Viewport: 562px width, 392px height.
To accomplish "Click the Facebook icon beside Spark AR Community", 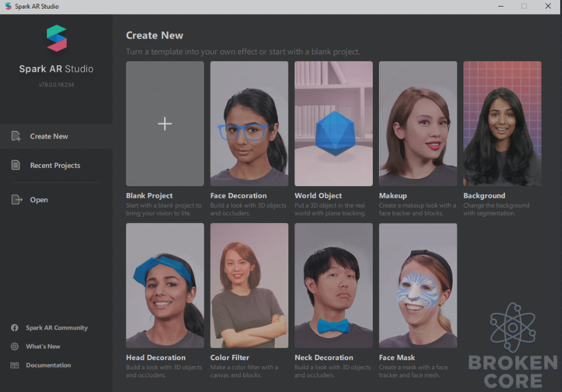I will [x=15, y=328].
